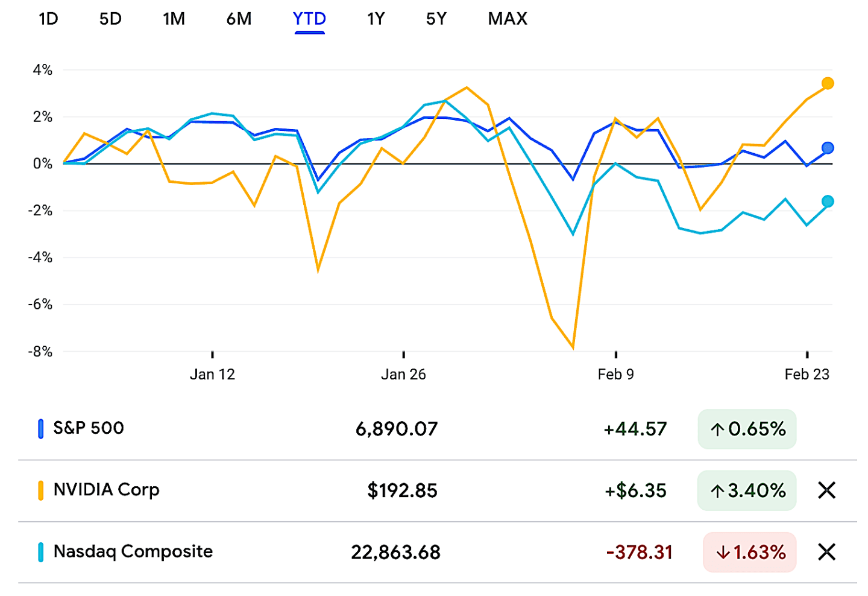Viewport: 868px width, 596px height.
Task: Click the orange NVIDIA color marker
Action: (40, 490)
